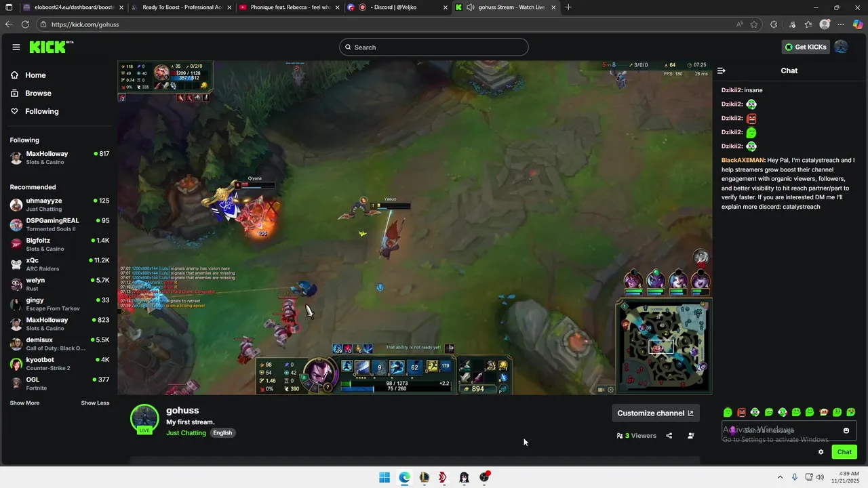Open Edge favorites list icon
868x488 pixels.
808,24
